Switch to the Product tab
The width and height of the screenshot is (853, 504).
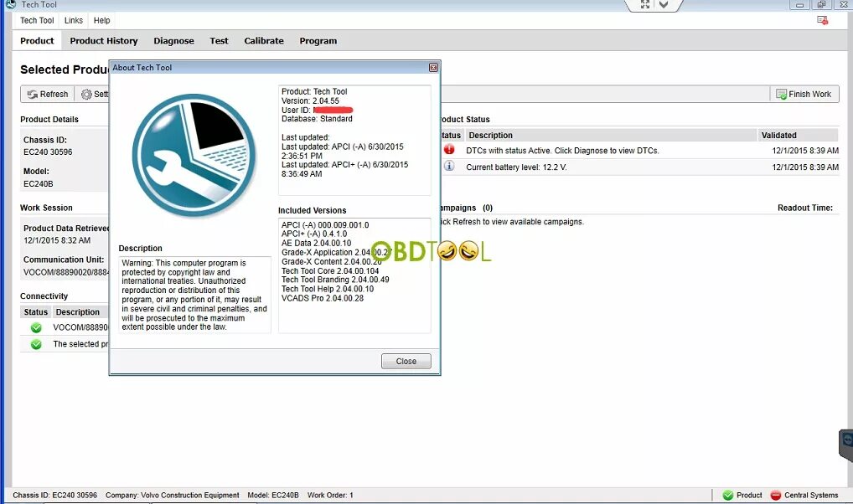click(x=37, y=41)
